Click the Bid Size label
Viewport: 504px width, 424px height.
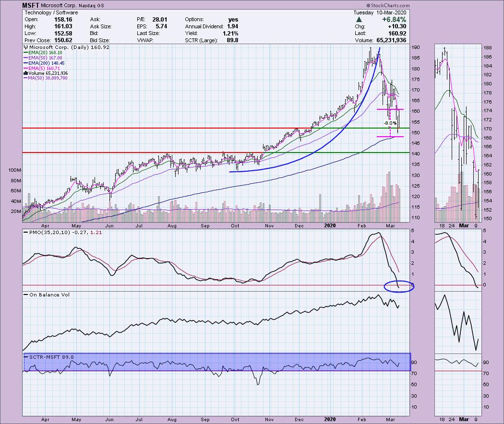click(x=100, y=40)
